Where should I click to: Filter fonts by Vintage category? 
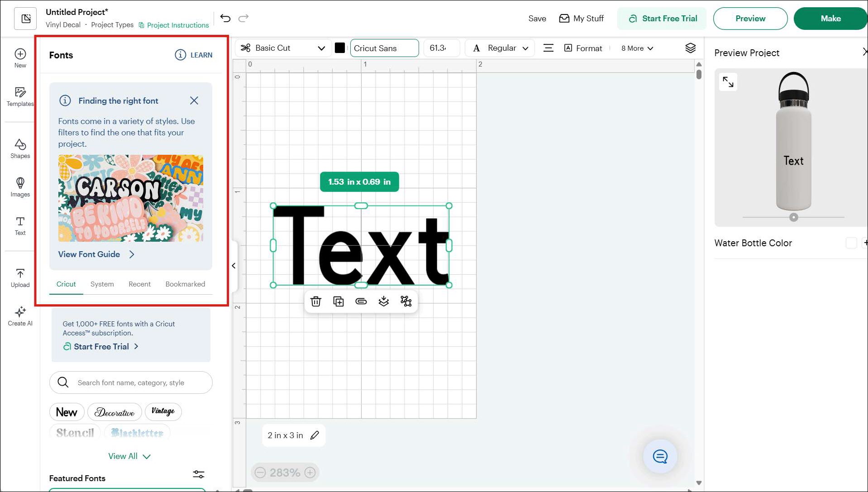[x=163, y=412]
